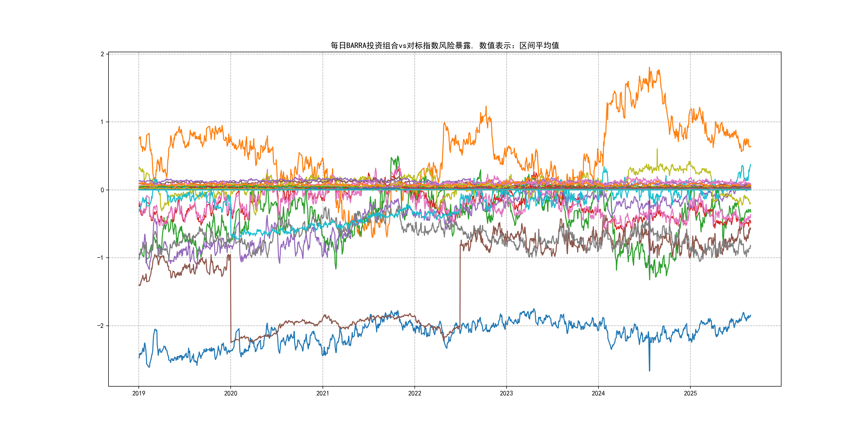Viewport: 868px width, 434px height.
Task: Click the y-axis label −2
Action: tap(100, 325)
